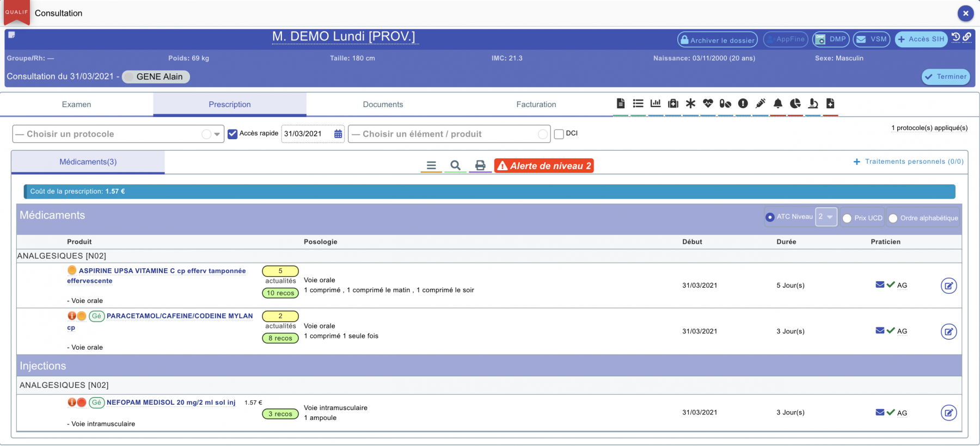Expand the Choisir un protocole dropdown
980x446 pixels.
coord(217,134)
